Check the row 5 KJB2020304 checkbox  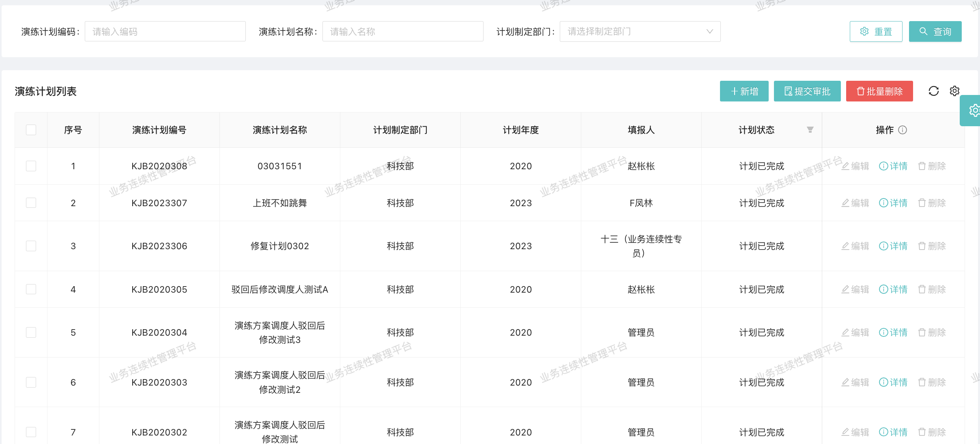pyautogui.click(x=31, y=332)
